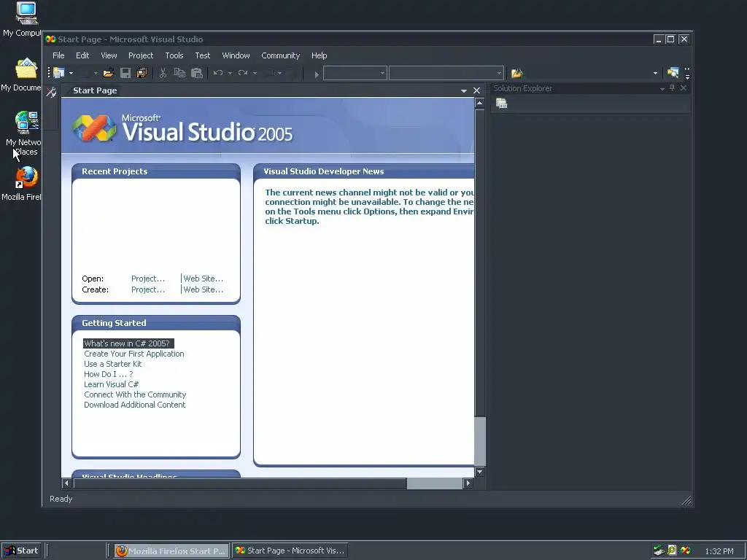Click the Copy icon in toolbar
The image size is (747, 560).
(x=179, y=73)
